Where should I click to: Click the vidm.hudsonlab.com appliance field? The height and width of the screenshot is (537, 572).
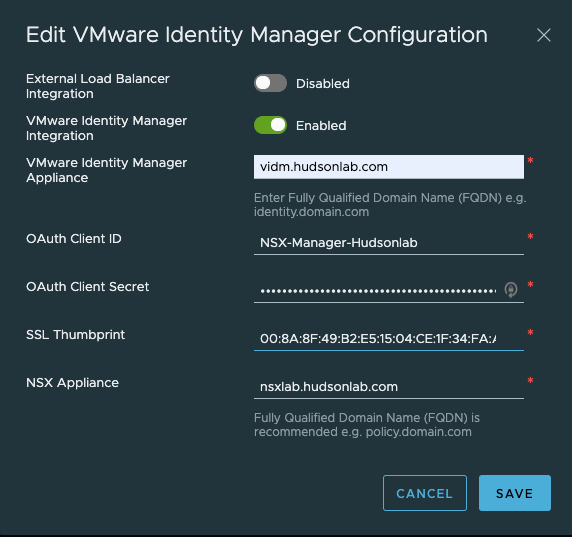[389, 167]
